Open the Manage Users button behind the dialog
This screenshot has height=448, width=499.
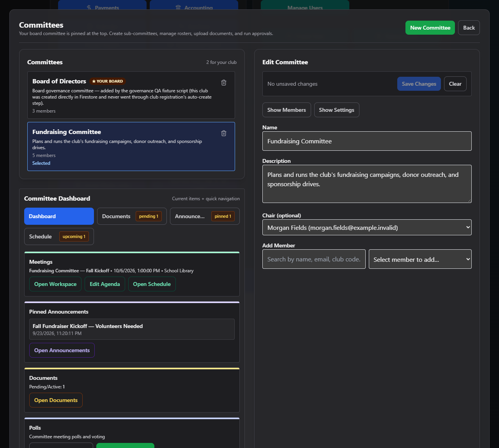pos(305,5)
